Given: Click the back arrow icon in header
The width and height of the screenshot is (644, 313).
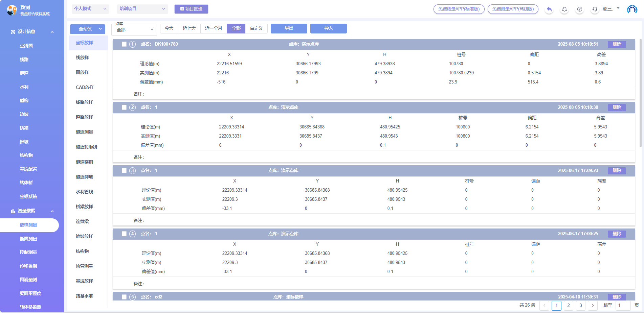Looking at the screenshot, I should point(549,9).
